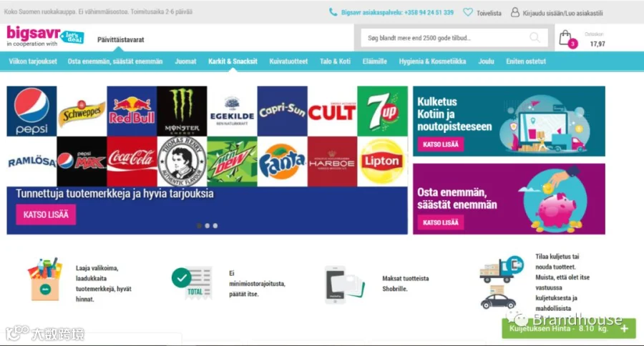The height and width of the screenshot is (346, 644).
Task: Open the piggy bank savings banner image
Action: (x=509, y=199)
